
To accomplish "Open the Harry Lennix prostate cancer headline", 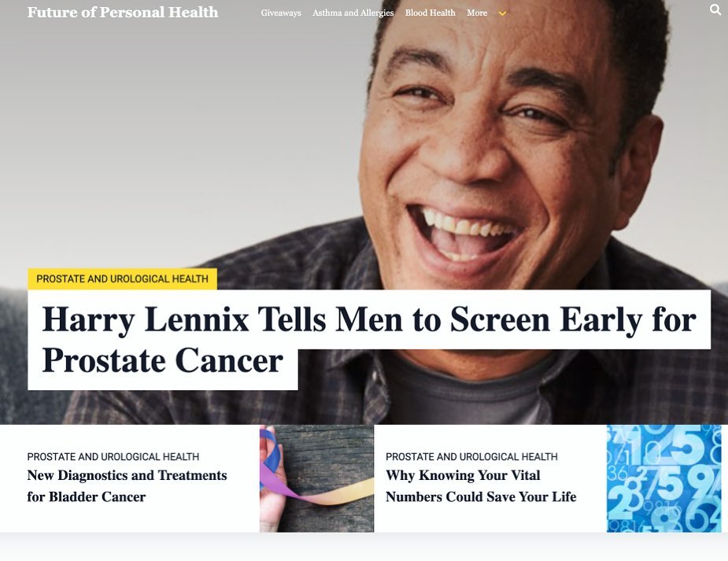I will (x=369, y=319).
